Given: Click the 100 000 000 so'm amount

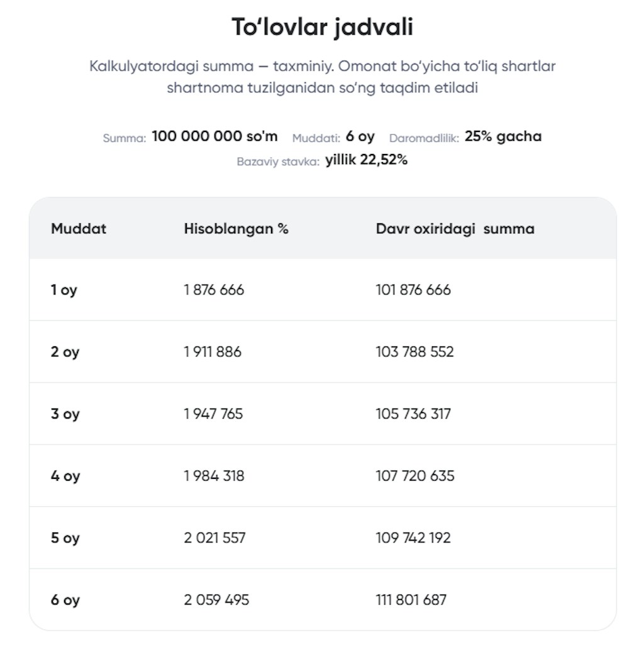Looking at the screenshot, I should pos(214,137).
